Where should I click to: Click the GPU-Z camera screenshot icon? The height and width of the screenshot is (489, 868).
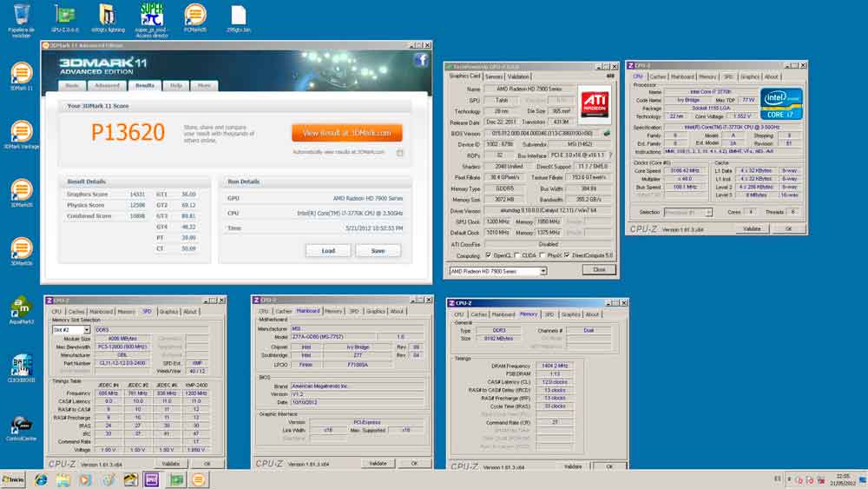610,76
